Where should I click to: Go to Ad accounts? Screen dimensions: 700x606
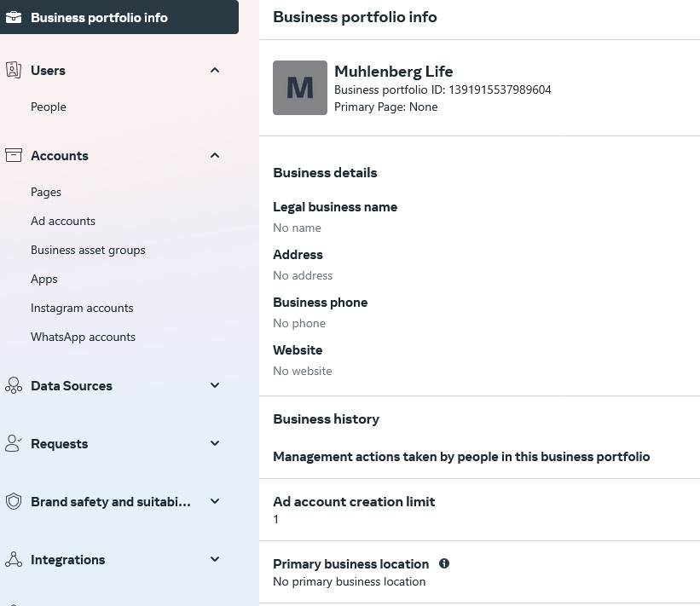(x=63, y=221)
